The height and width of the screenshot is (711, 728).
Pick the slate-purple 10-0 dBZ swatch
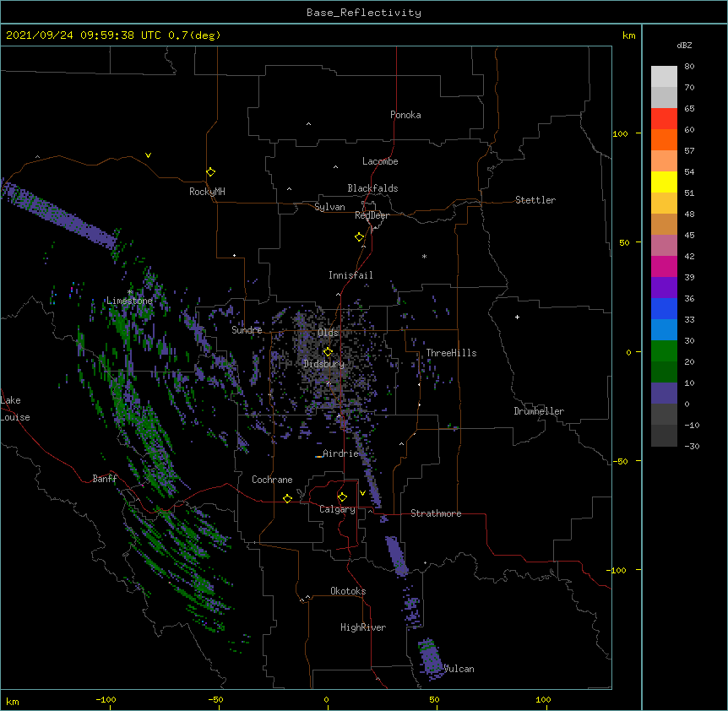(664, 393)
